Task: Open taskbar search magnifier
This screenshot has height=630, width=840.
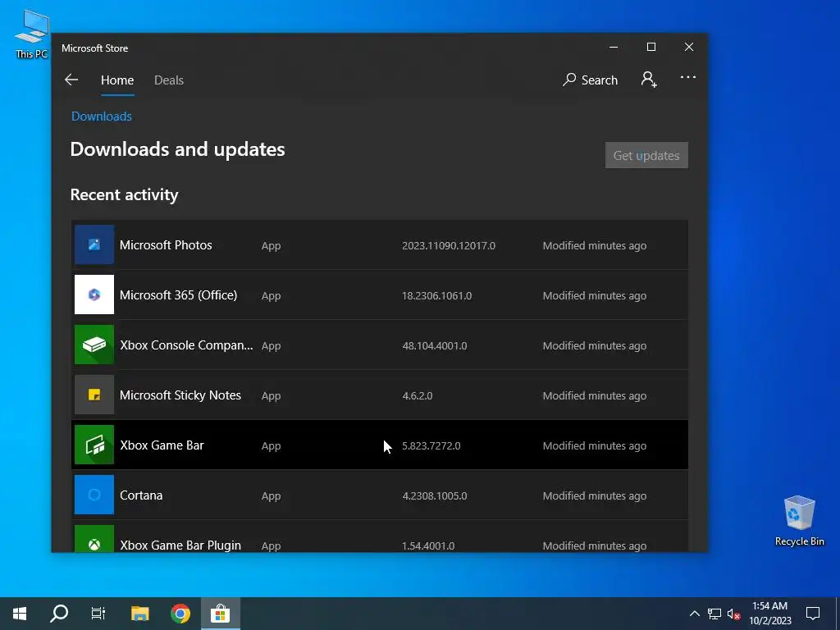Action: tap(59, 614)
